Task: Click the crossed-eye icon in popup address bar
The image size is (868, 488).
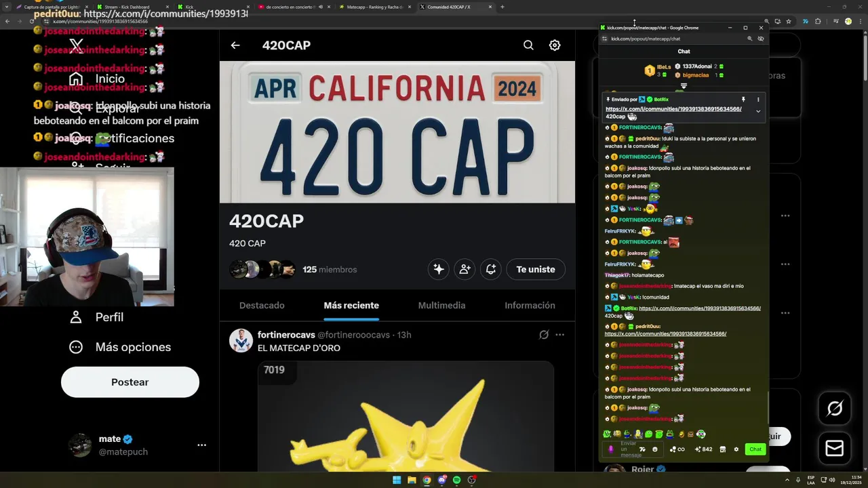Action: click(x=760, y=39)
